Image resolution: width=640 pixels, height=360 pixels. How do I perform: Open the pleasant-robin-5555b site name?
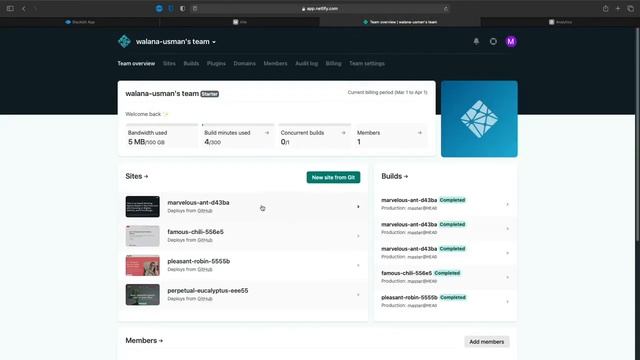pos(199,261)
